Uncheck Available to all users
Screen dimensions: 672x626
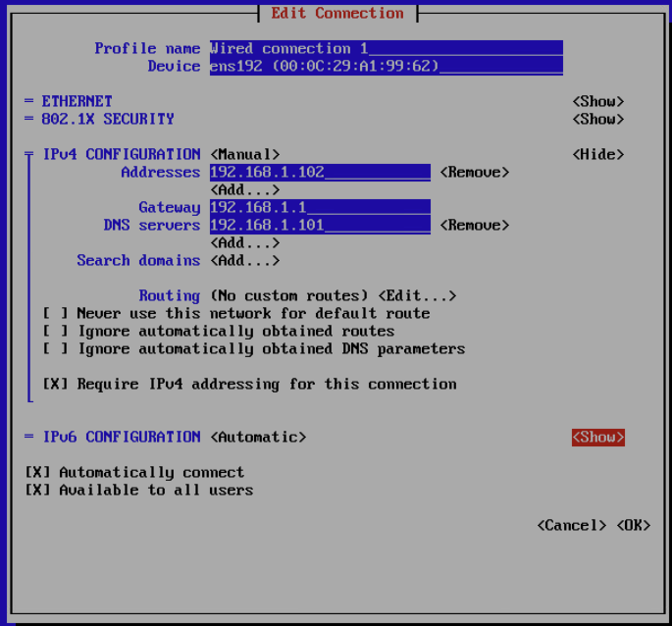tap(139, 490)
